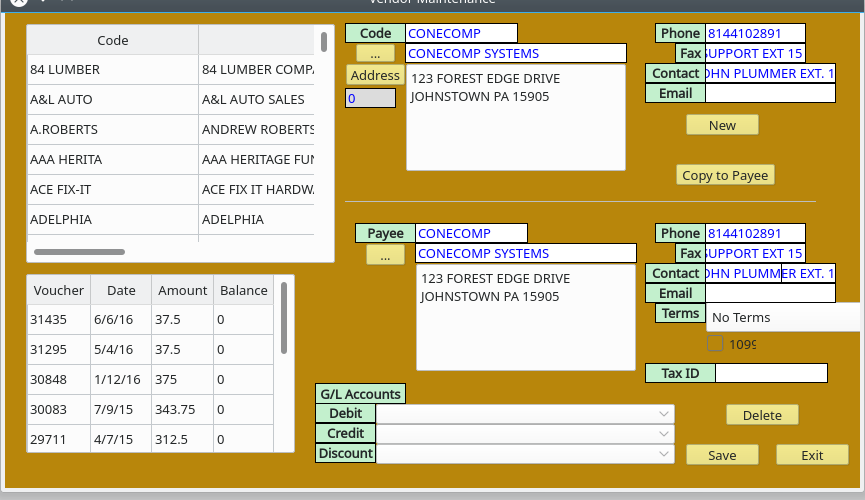865x500 pixels.
Task: Focus the vendor name field CONECOMP SYSTEMS
Action: tap(516, 54)
